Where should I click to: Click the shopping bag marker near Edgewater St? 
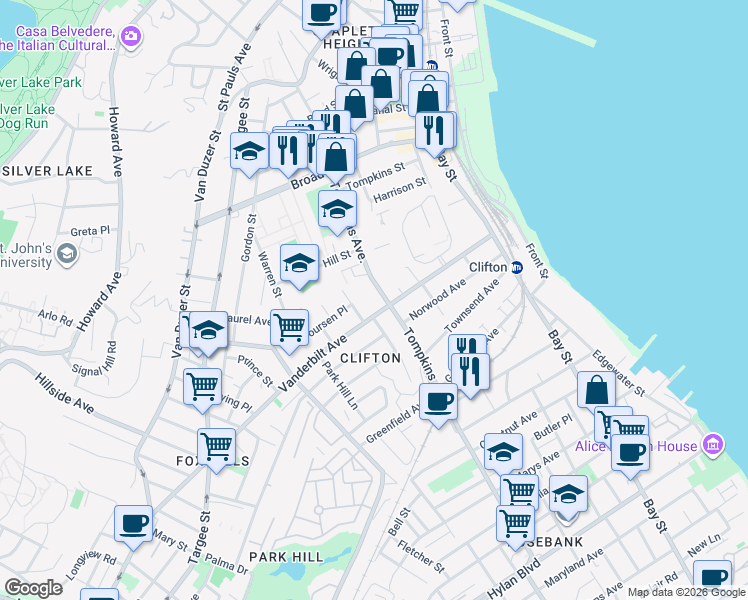click(x=596, y=392)
